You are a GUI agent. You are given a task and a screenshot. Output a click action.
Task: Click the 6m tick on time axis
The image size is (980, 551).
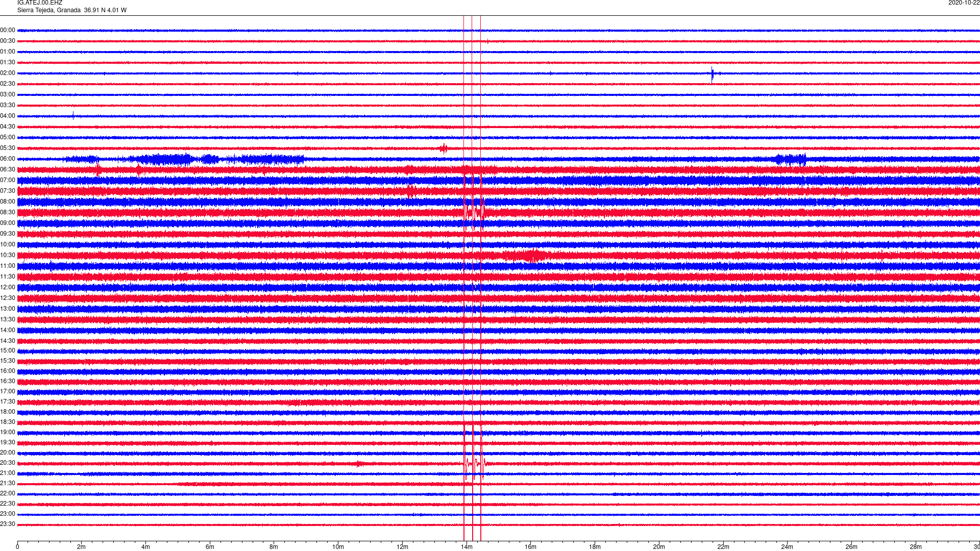(x=210, y=547)
